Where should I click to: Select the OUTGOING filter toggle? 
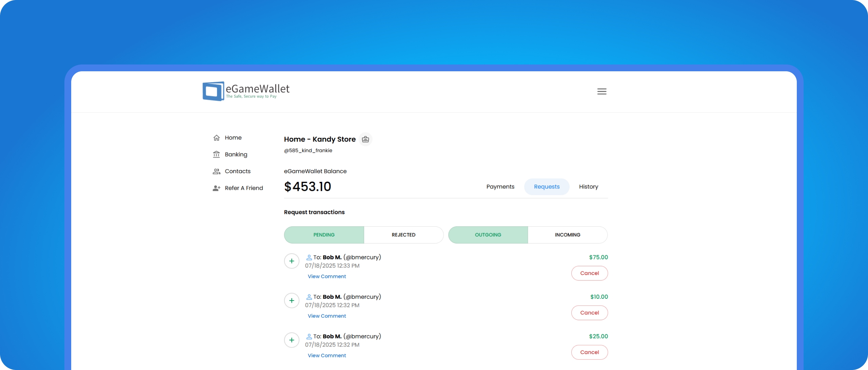pos(488,235)
